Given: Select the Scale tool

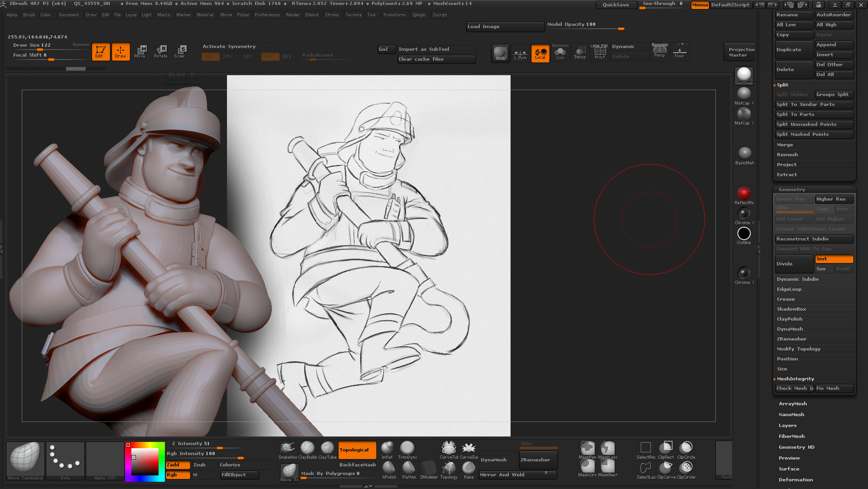Looking at the screenshot, I should click(181, 51).
